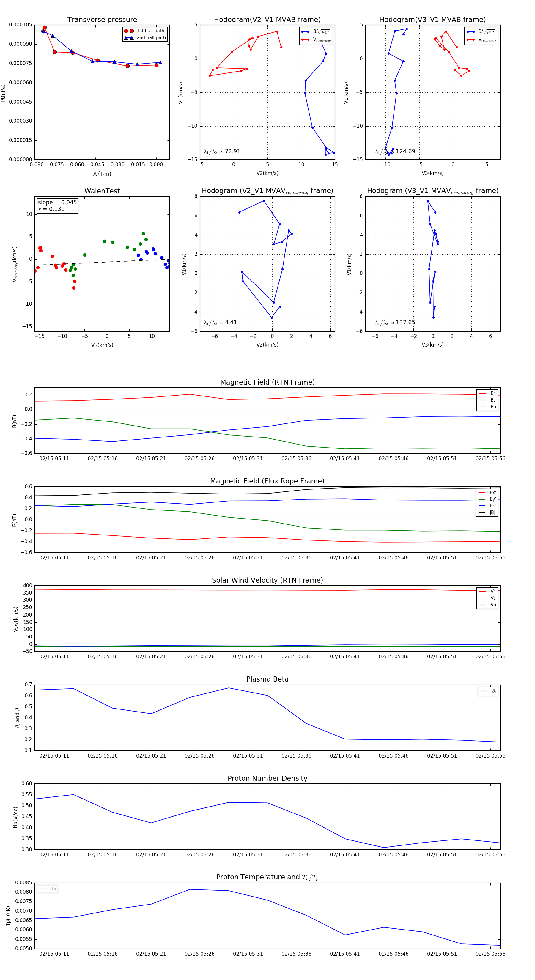Click the V2(km/s) label under MVAB hodogram
This screenshot has width=535, height=980.
click(x=267, y=173)
